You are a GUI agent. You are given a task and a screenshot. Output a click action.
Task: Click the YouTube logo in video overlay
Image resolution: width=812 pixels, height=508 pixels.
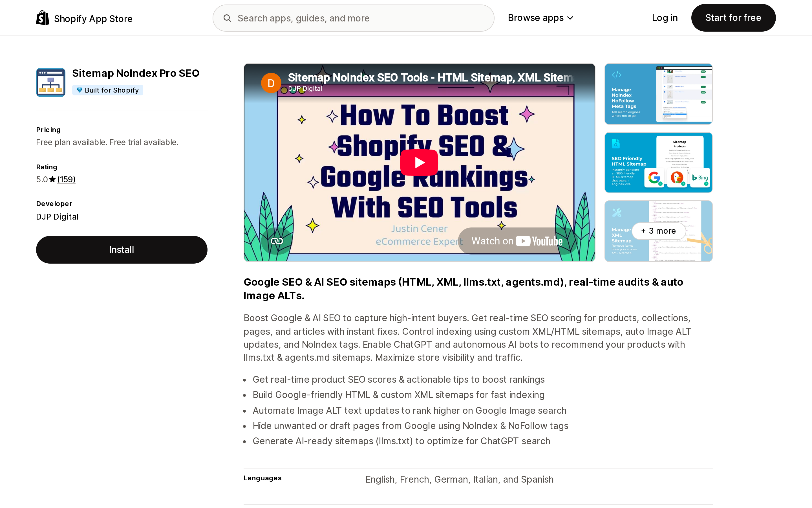[x=539, y=241]
